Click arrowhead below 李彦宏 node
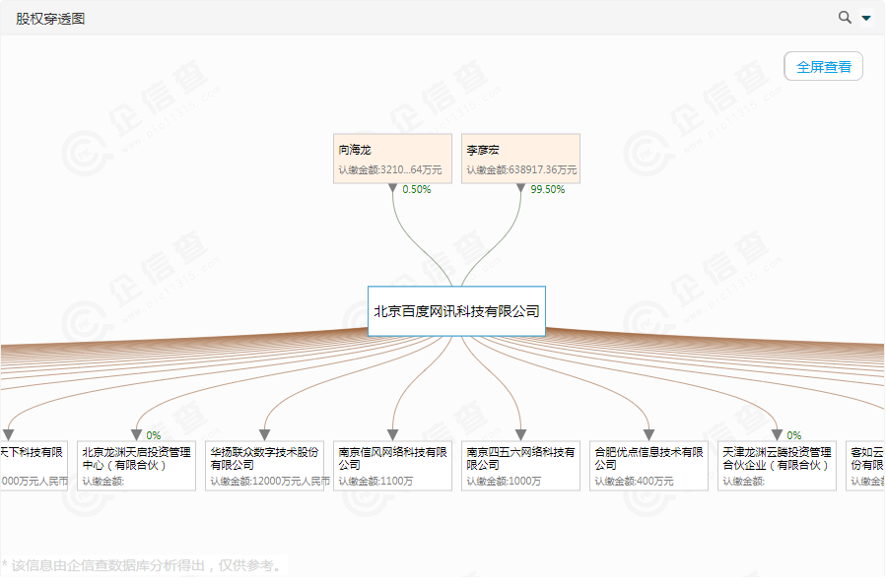This screenshot has height=588, width=886. (520, 189)
